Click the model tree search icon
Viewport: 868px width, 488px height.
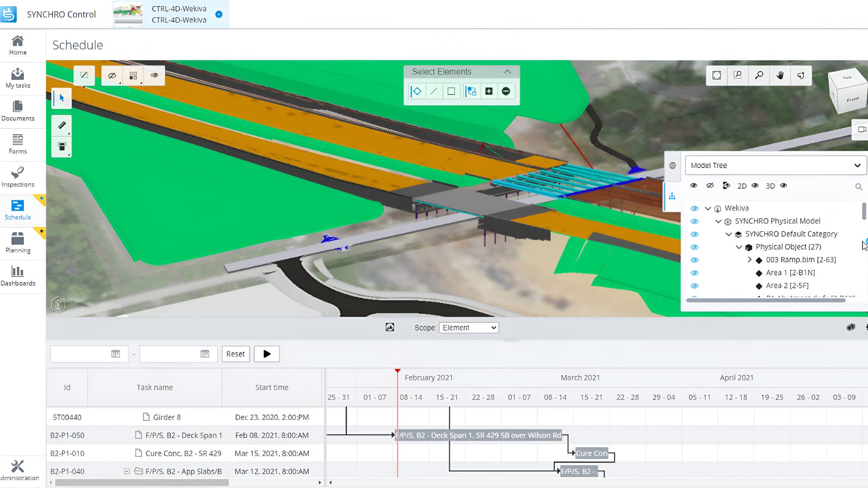(859, 187)
